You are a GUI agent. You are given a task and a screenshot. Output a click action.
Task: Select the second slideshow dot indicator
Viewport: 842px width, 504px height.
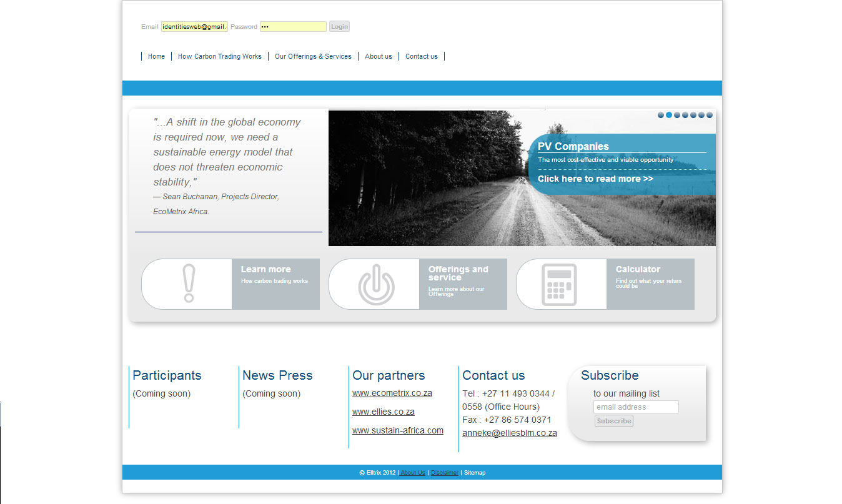(669, 115)
